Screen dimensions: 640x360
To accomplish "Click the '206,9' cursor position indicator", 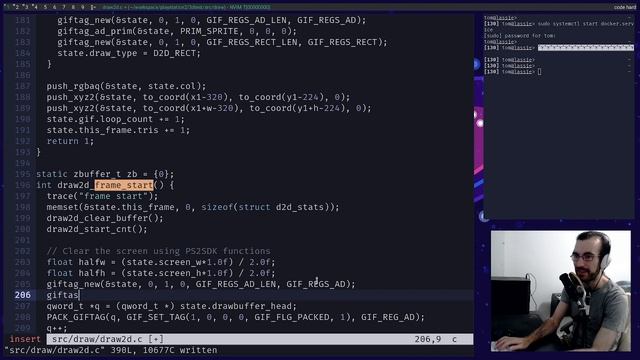I will [x=428, y=339].
